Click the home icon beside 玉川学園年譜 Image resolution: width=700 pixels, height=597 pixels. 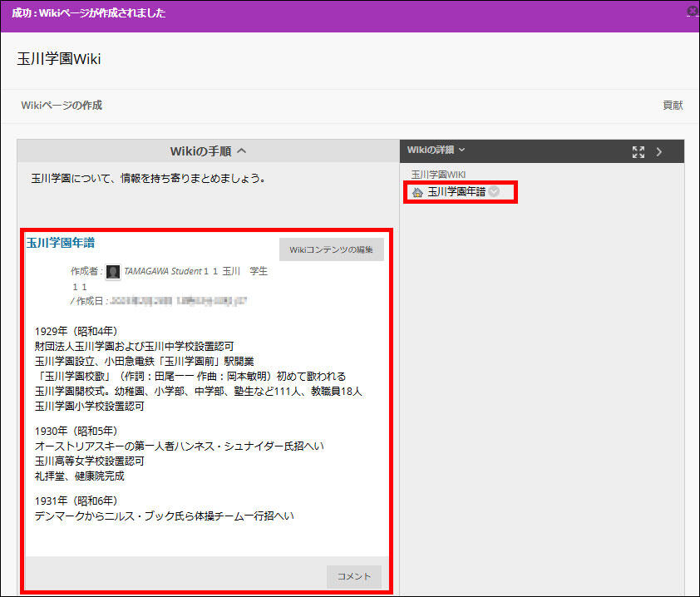417,192
